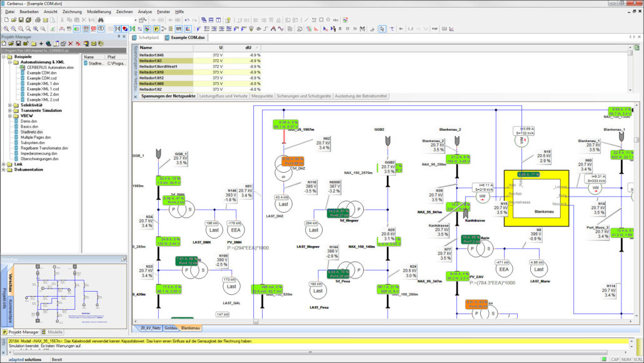Click the 'var' variables toolbar icon

tap(435, 29)
